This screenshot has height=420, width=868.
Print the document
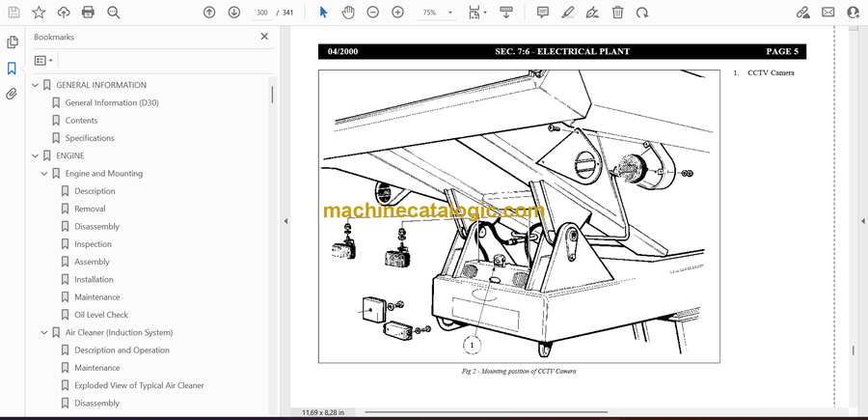88,13
